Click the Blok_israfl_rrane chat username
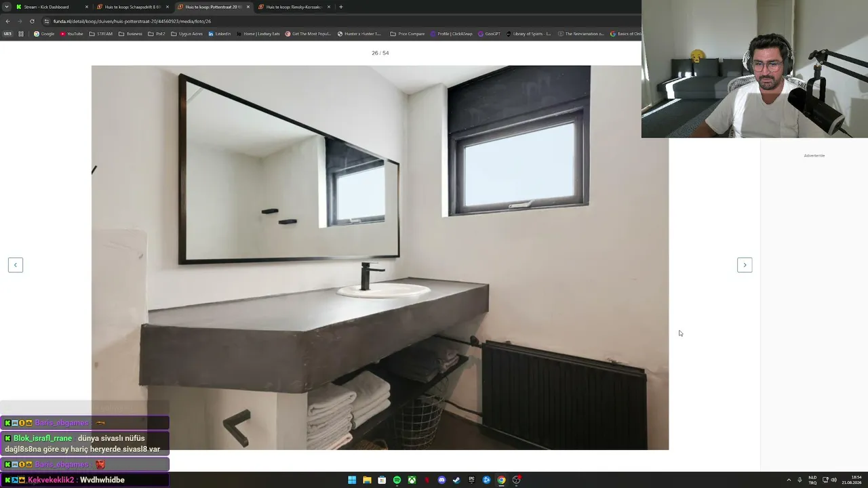The image size is (868, 488). click(x=43, y=439)
